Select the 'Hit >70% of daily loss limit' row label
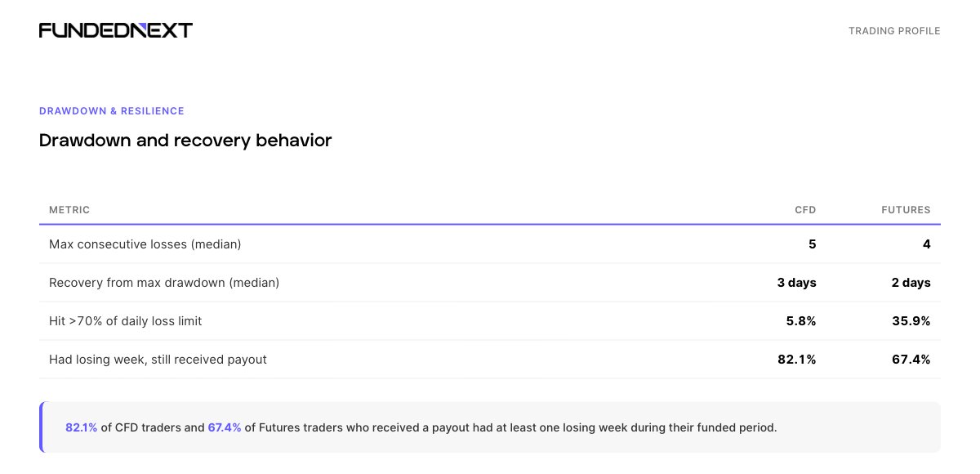The image size is (980, 474). (126, 321)
